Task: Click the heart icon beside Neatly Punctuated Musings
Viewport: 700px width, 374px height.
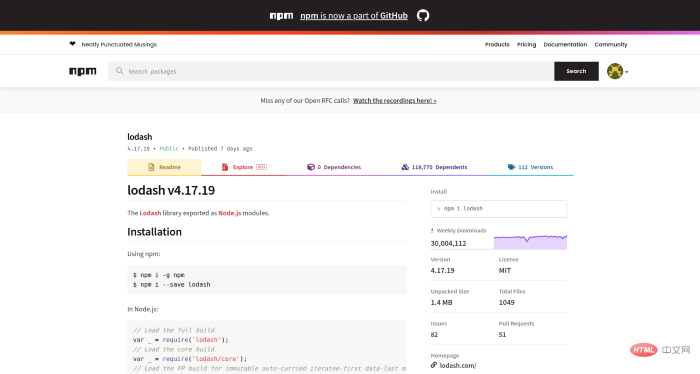Action: 72,44
